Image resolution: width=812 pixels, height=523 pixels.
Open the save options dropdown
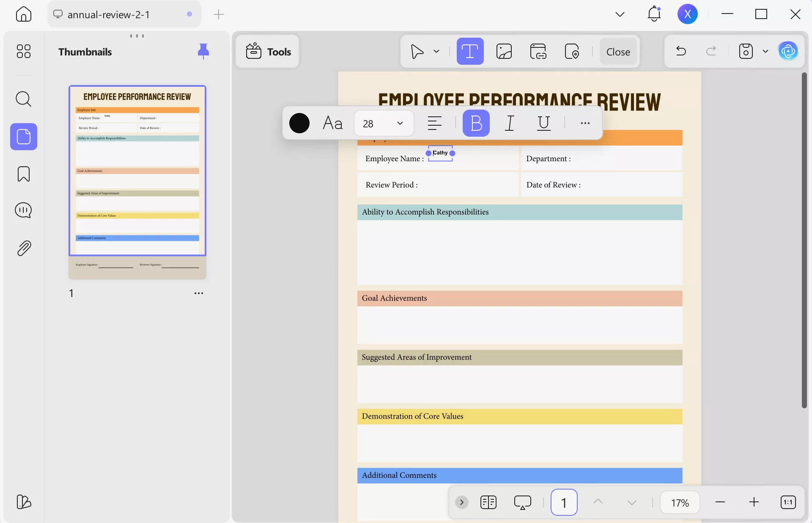[765, 51]
